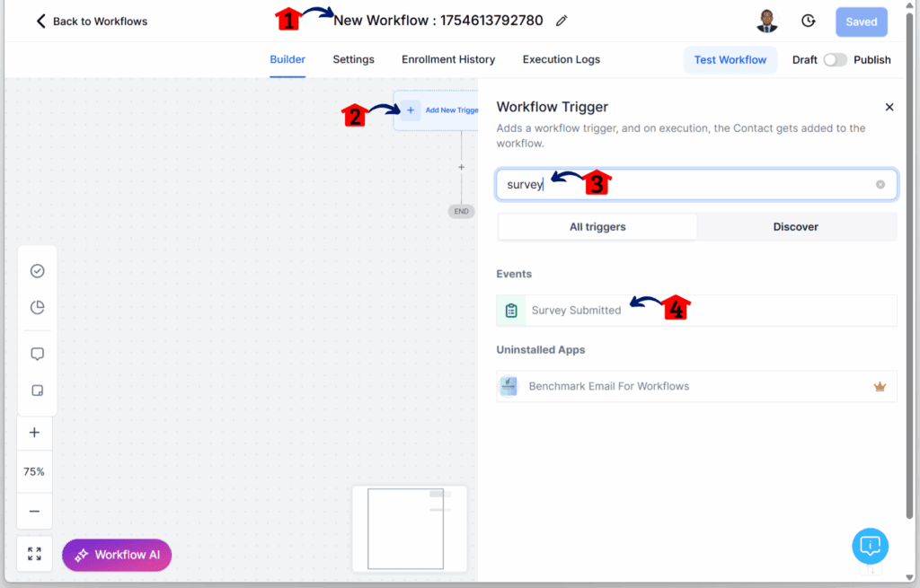
Task: Click the page vertical scrollbar
Action: (909, 264)
